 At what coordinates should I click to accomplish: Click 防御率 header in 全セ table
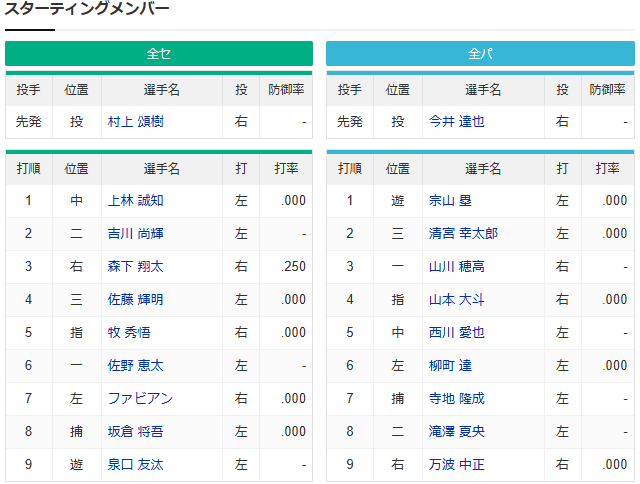click(x=286, y=90)
